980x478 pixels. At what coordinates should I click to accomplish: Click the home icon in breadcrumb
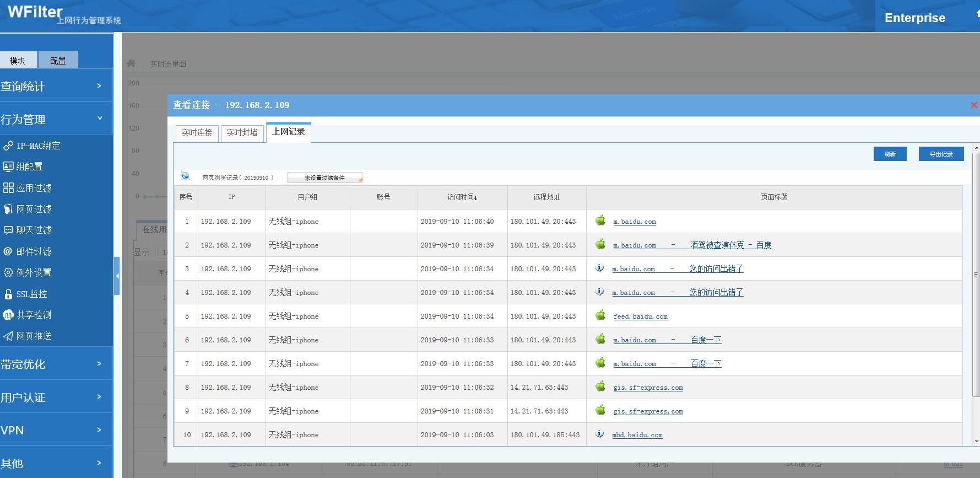(x=131, y=63)
